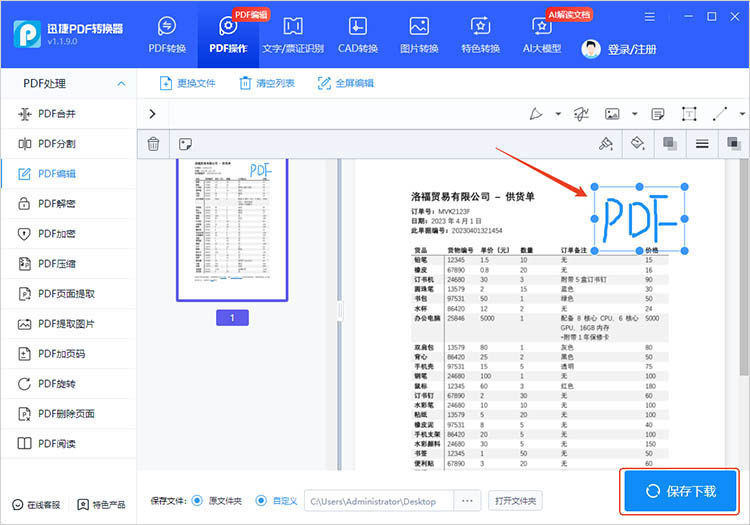This screenshot has height=525, width=750.
Task: Click the panel splitter collapse handle
Action: pyautogui.click(x=340, y=311)
